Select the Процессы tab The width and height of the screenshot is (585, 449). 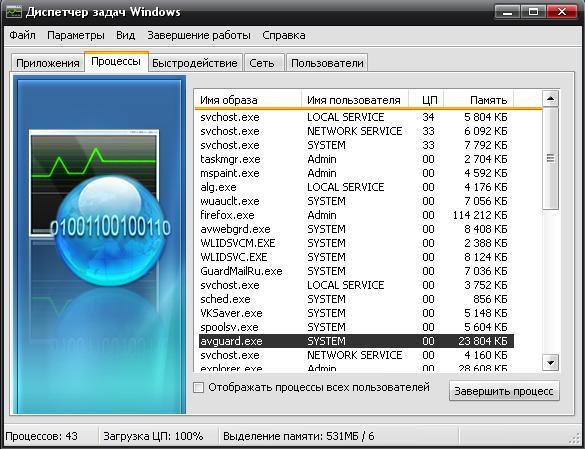click(x=116, y=61)
